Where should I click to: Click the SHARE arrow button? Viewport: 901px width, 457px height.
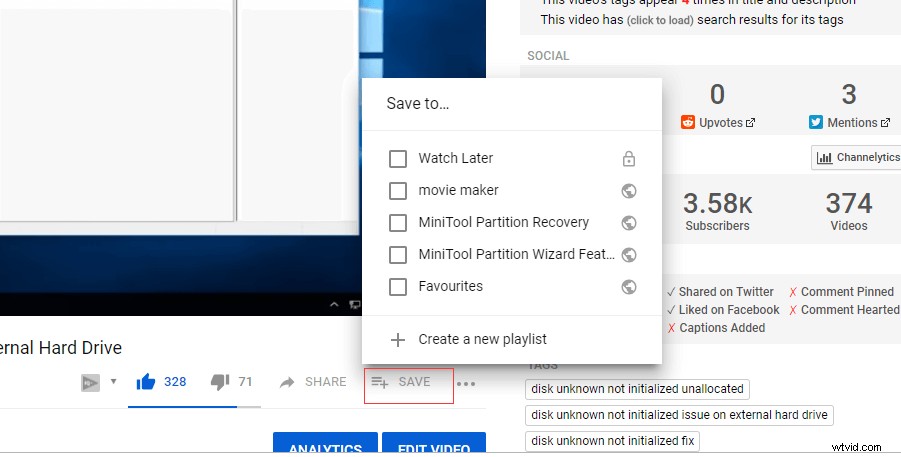313,382
